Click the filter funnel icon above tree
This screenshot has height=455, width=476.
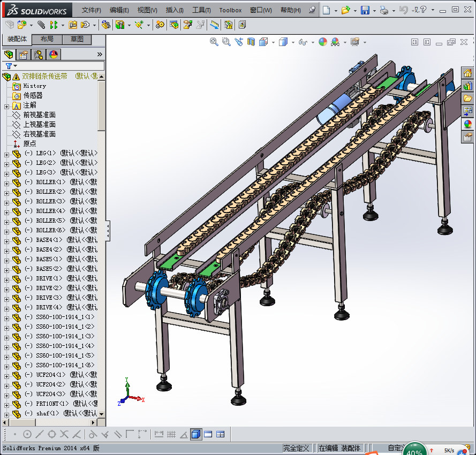[9, 66]
